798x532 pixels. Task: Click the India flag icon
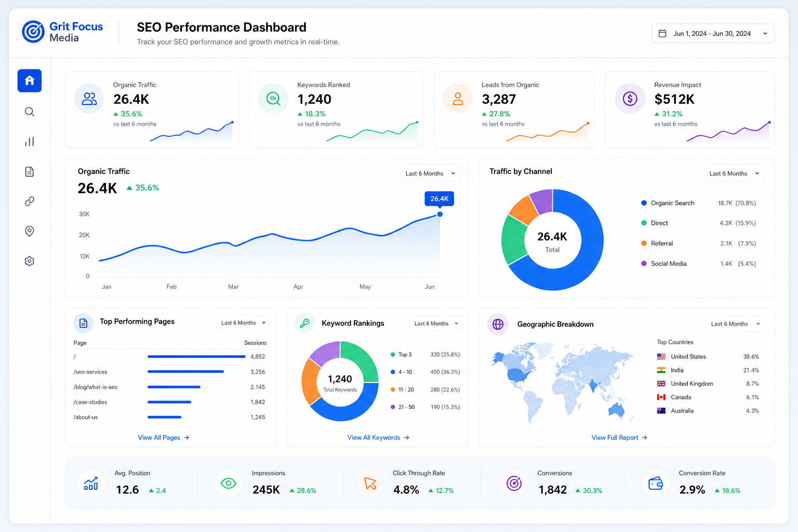point(661,370)
